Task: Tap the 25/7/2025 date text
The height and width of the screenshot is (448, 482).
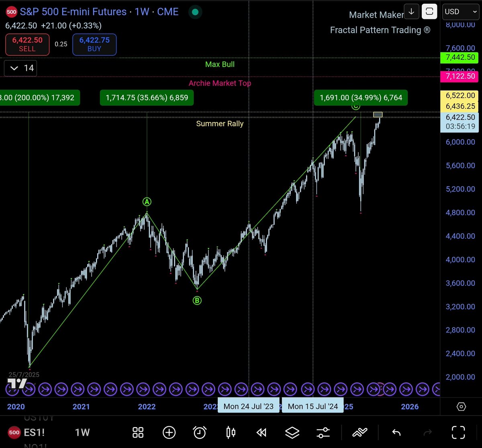Action: click(x=24, y=374)
